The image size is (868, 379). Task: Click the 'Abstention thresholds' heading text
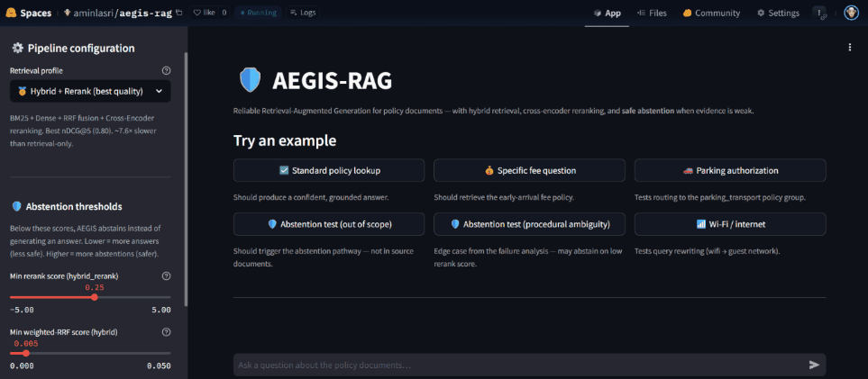tap(74, 206)
